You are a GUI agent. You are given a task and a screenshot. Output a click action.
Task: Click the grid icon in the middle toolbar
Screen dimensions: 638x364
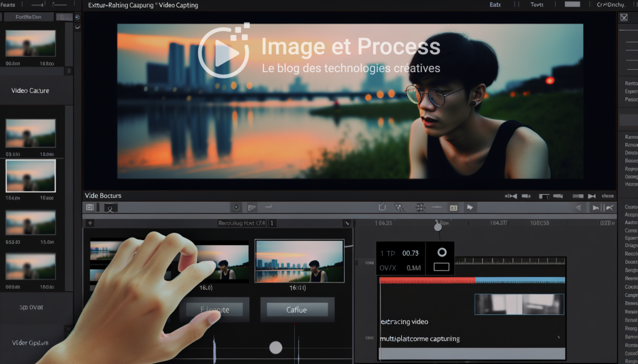coord(419,207)
